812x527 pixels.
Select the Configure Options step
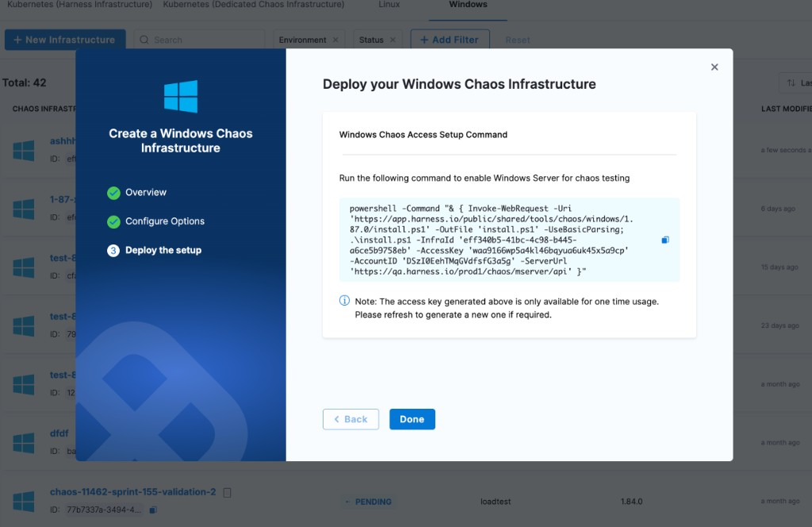[165, 221]
